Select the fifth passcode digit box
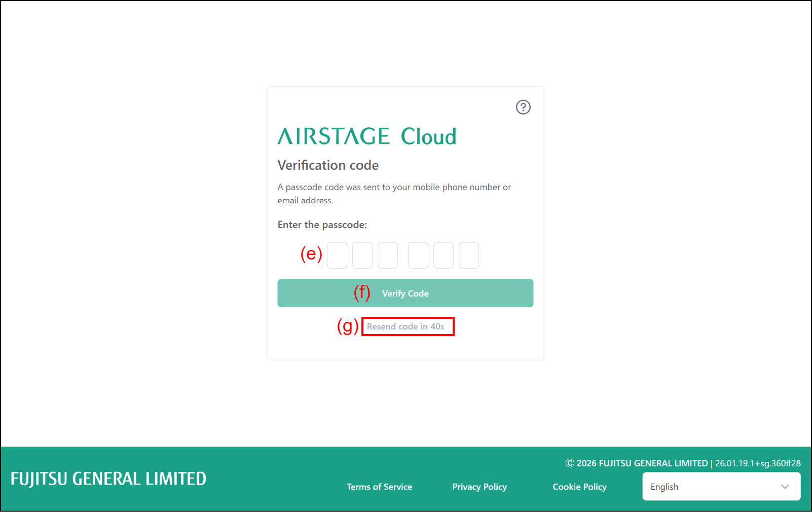Image resolution: width=812 pixels, height=512 pixels. (444, 255)
